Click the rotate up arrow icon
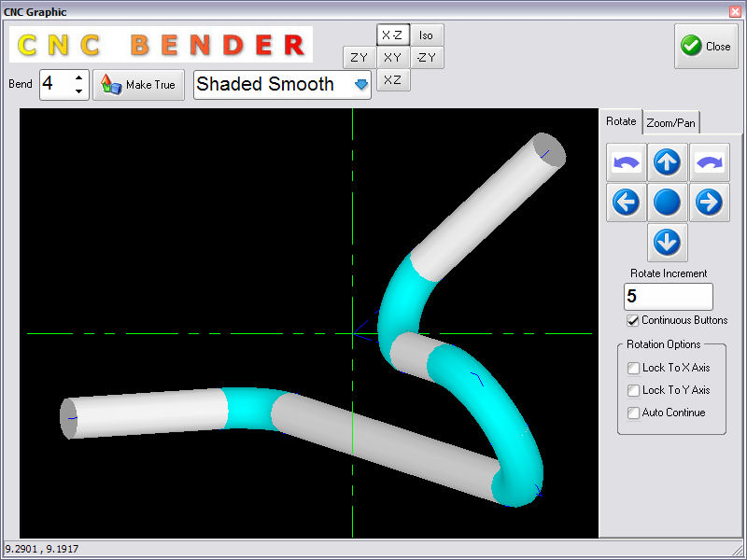This screenshot has height=560, width=747. tap(666, 162)
